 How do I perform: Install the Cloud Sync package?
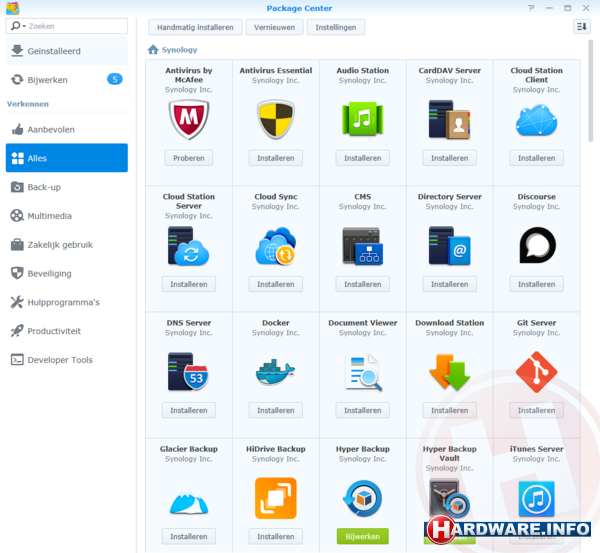coord(276,284)
